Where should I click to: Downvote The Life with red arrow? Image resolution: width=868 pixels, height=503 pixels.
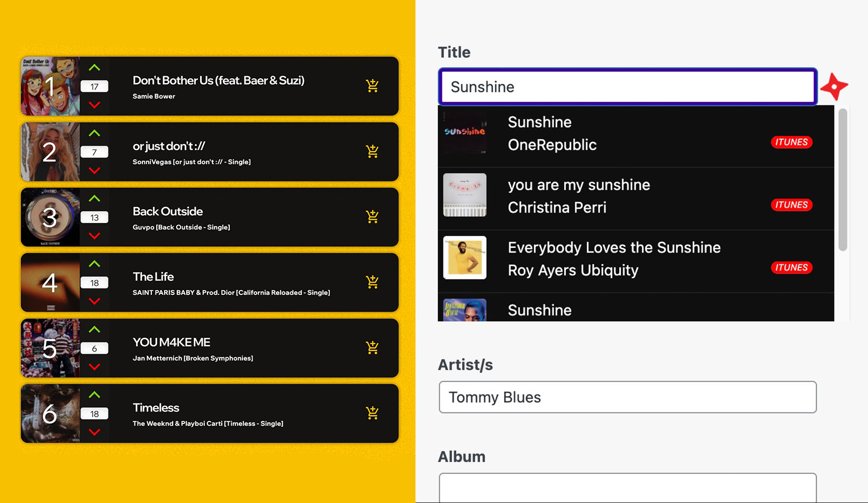(x=94, y=301)
